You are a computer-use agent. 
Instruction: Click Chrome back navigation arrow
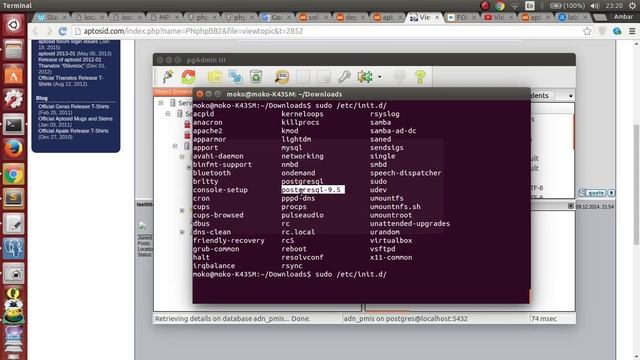(x=36, y=31)
